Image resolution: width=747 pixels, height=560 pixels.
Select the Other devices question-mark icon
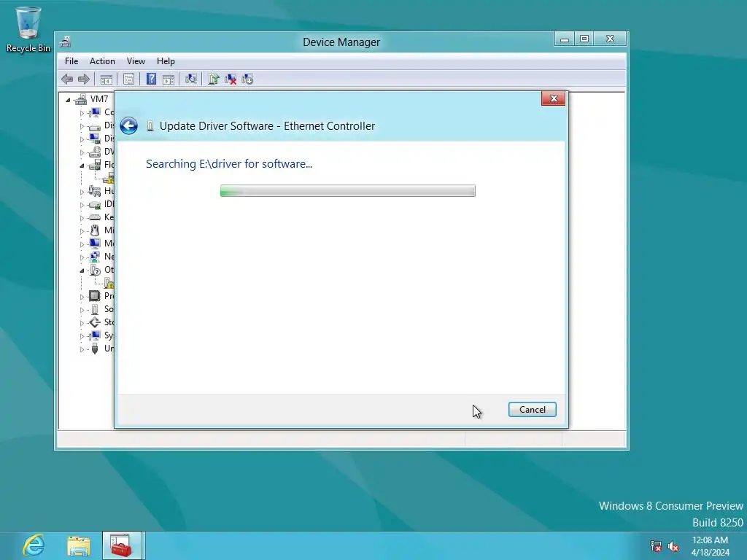coord(95,270)
